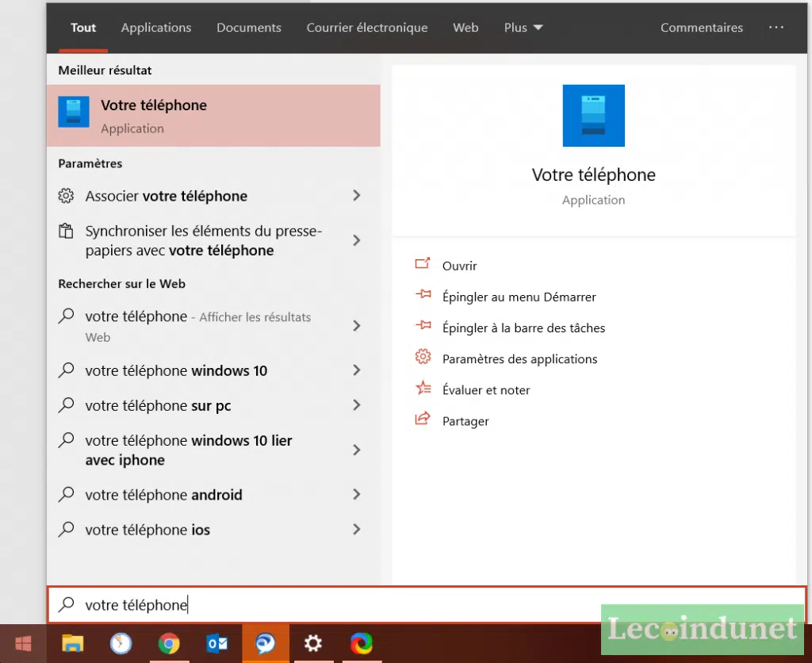Select 'votre téléphone windows 10 lier avec iphone'
The height and width of the screenshot is (663, 812).
[213, 450]
